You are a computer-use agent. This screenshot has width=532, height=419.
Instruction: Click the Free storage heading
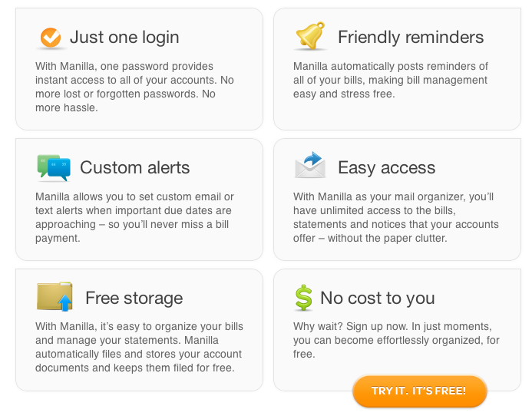pyautogui.click(x=134, y=298)
